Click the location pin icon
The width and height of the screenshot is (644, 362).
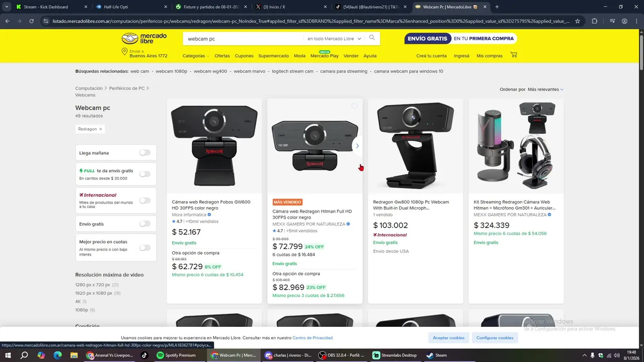click(124, 52)
